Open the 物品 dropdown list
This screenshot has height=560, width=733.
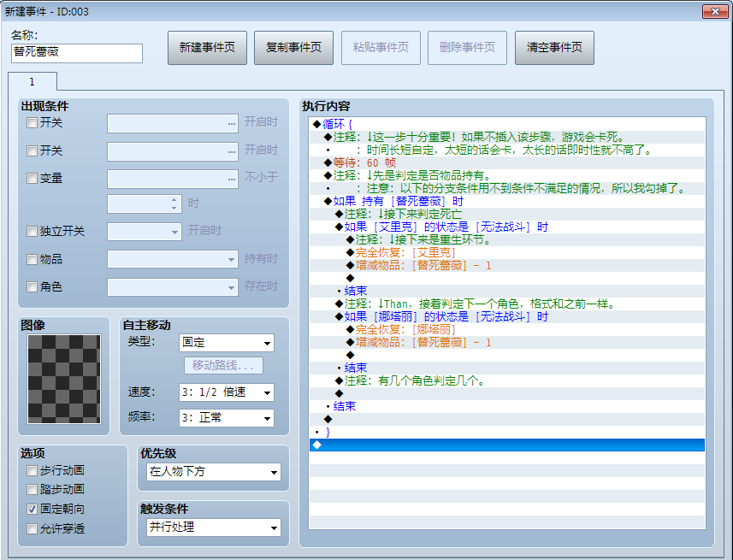[173, 259]
